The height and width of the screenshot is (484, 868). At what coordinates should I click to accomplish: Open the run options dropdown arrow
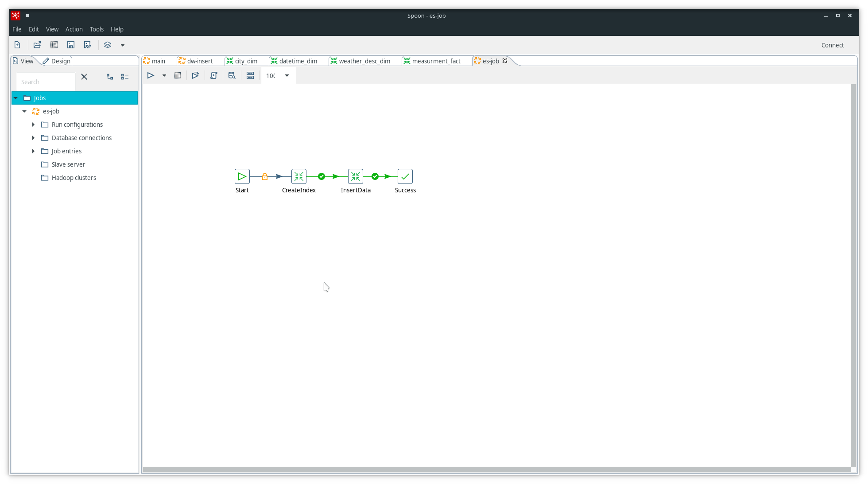coord(164,75)
